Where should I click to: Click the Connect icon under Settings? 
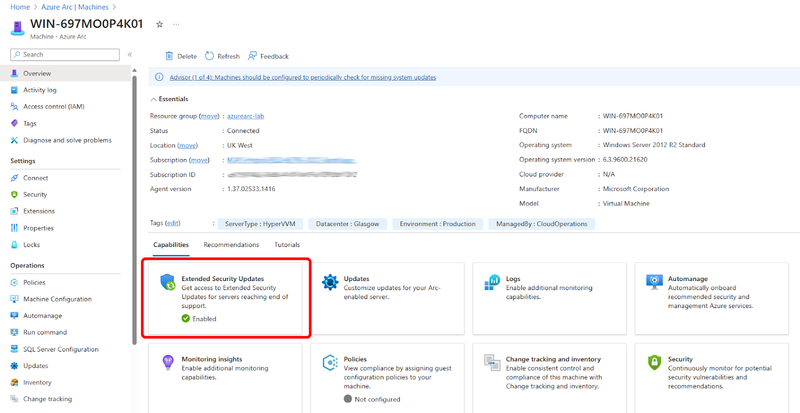point(14,178)
